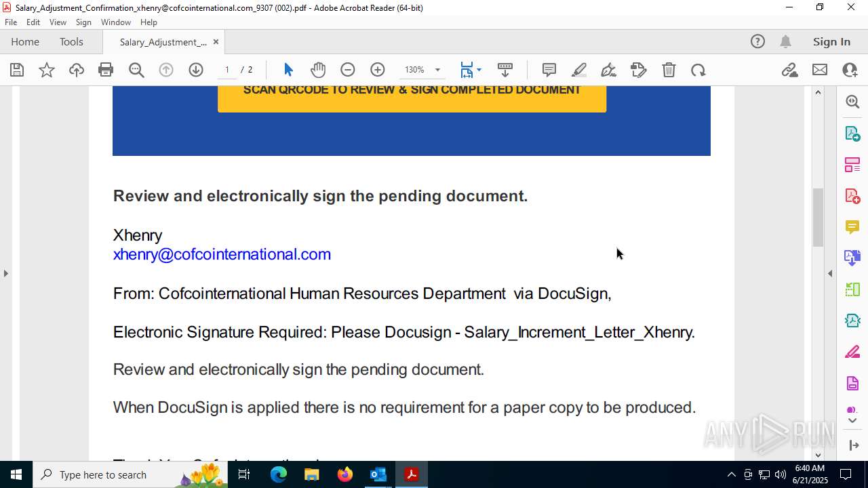Expand the left navigation pane
868x488 pixels.
6,273
